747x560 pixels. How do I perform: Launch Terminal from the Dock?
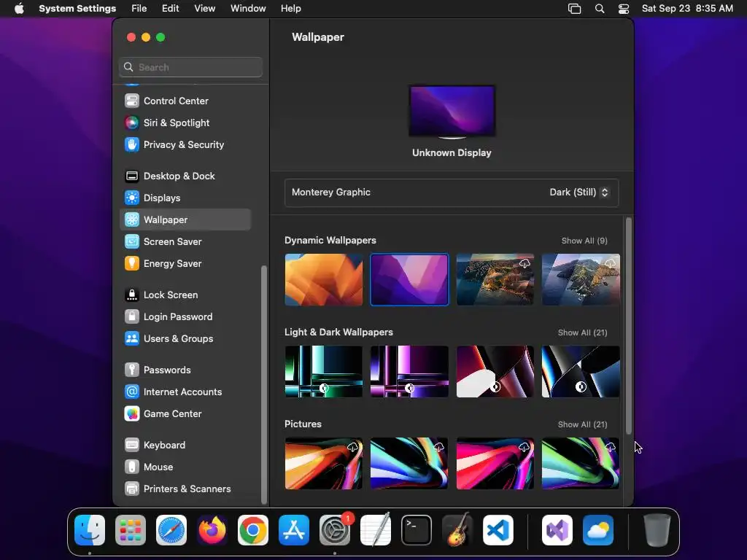(417, 530)
